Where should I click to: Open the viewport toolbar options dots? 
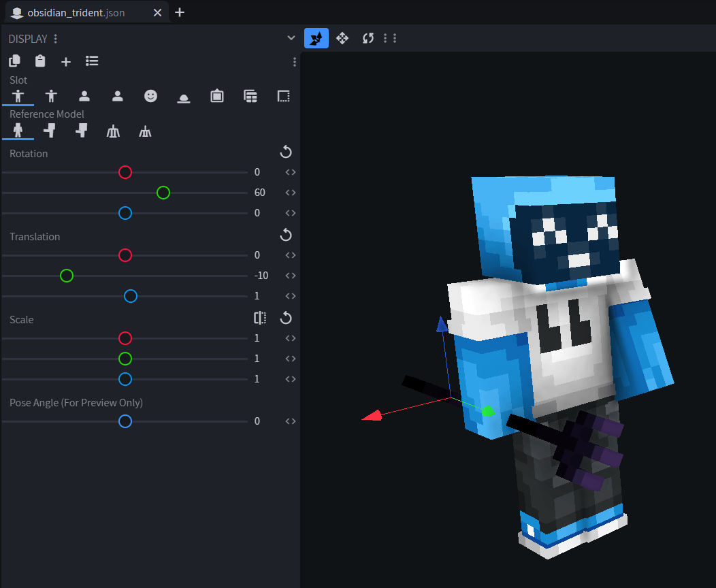390,38
